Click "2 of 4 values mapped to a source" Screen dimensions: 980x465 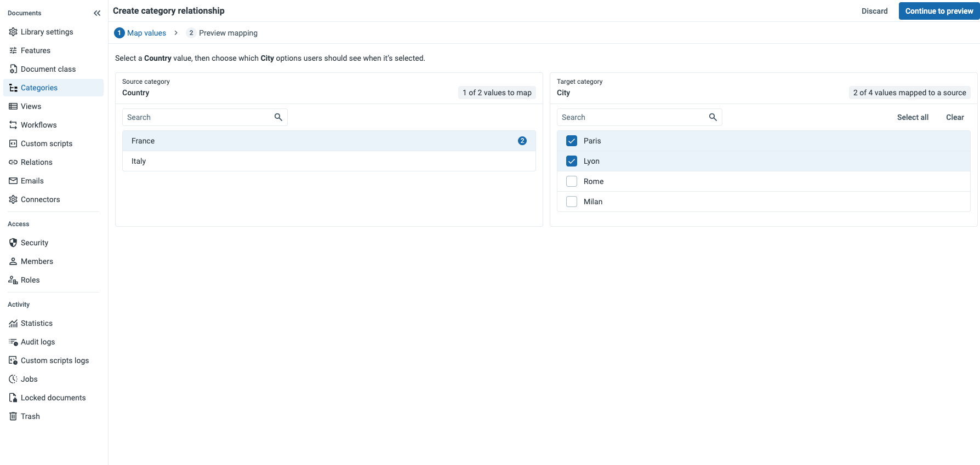[910, 93]
